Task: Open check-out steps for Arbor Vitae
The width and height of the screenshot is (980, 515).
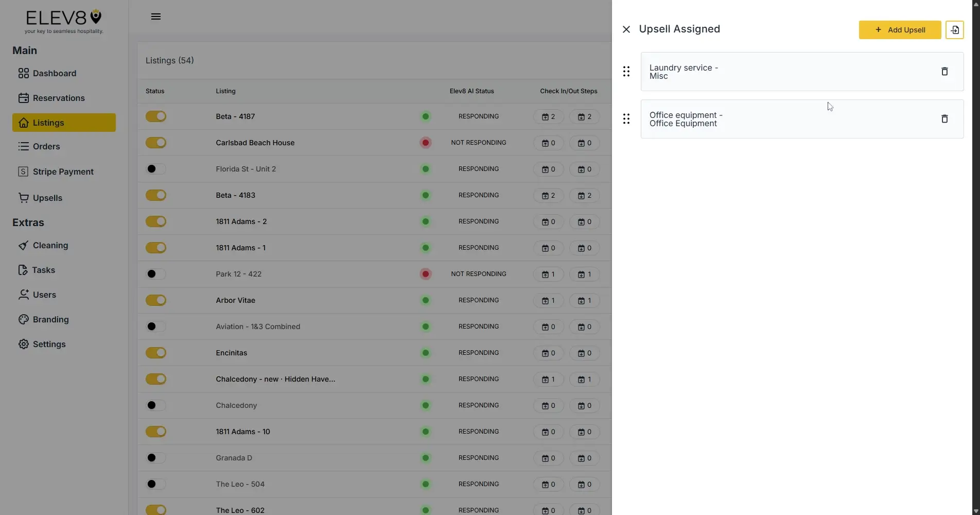Action: click(x=584, y=300)
